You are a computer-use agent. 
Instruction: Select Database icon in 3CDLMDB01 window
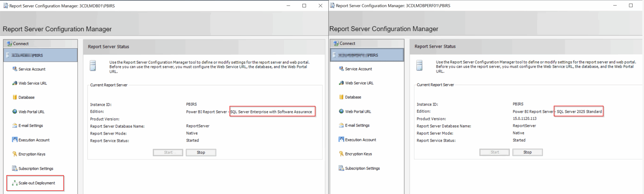tap(15, 97)
